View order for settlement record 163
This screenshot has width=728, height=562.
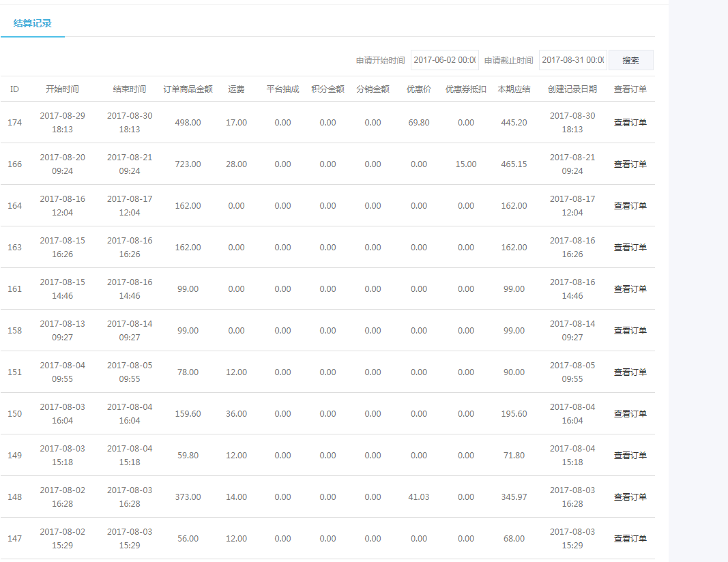630,248
